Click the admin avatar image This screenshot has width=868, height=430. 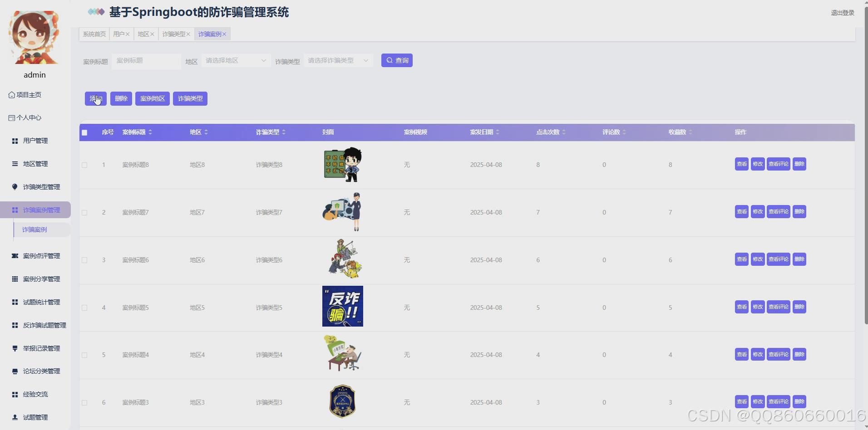coord(35,37)
